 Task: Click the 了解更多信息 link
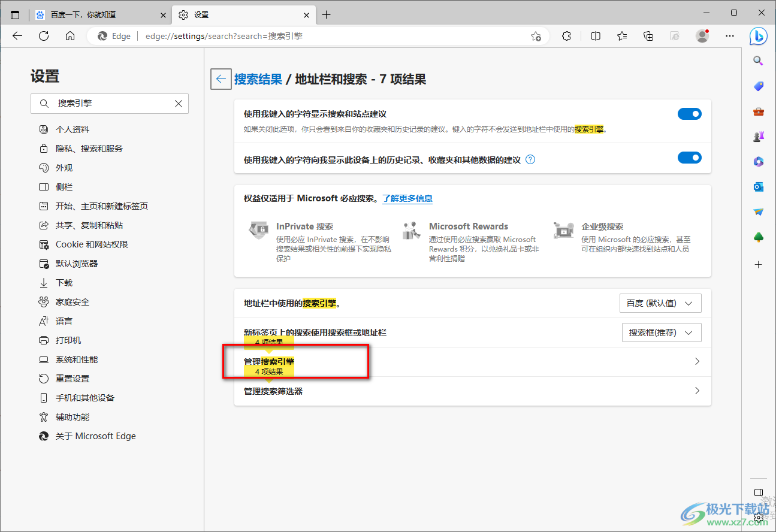[407, 198]
